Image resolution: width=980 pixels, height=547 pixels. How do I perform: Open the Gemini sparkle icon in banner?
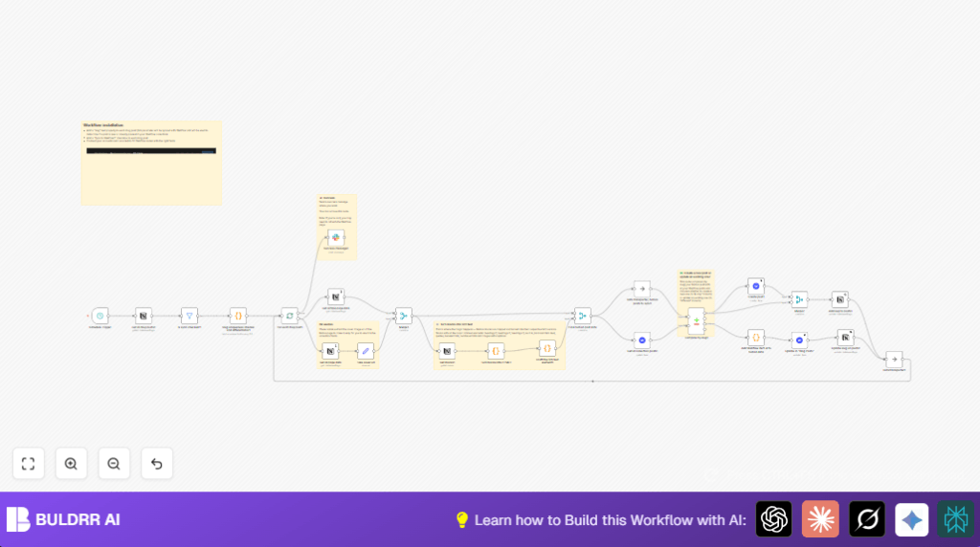click(911, 519)
